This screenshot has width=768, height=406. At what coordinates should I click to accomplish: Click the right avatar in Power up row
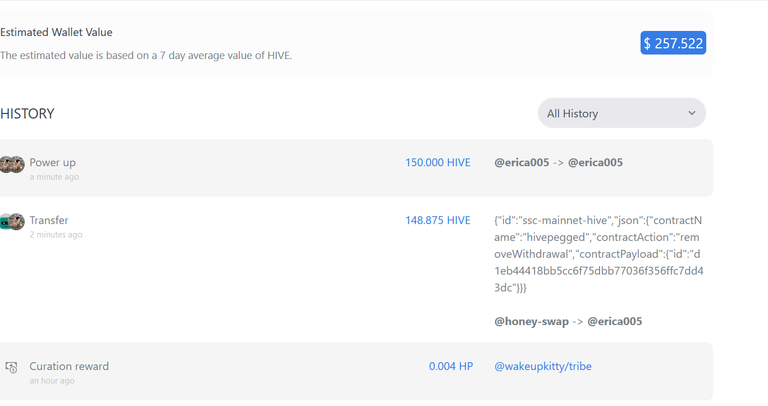[x=17, y=165]
